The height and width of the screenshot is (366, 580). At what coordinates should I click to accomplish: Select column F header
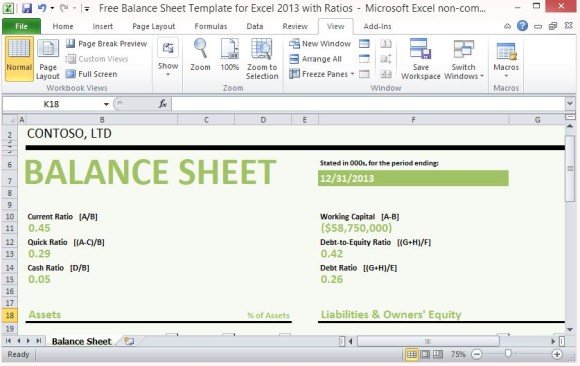(x=413, y=120)
